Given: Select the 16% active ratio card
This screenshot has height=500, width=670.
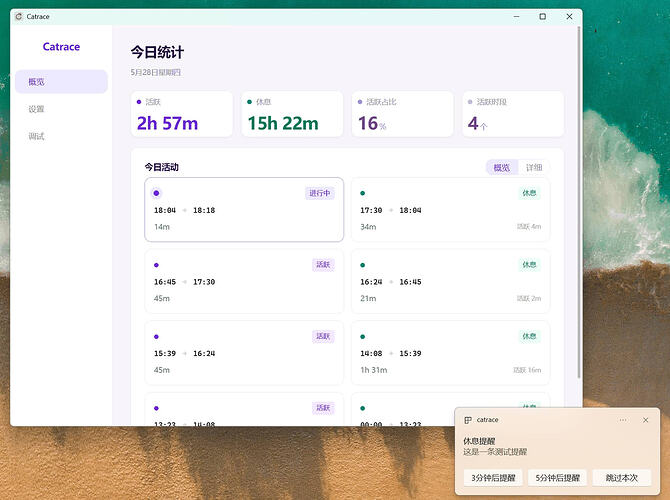Looking at the screenshot, I should tap(403, 114).
